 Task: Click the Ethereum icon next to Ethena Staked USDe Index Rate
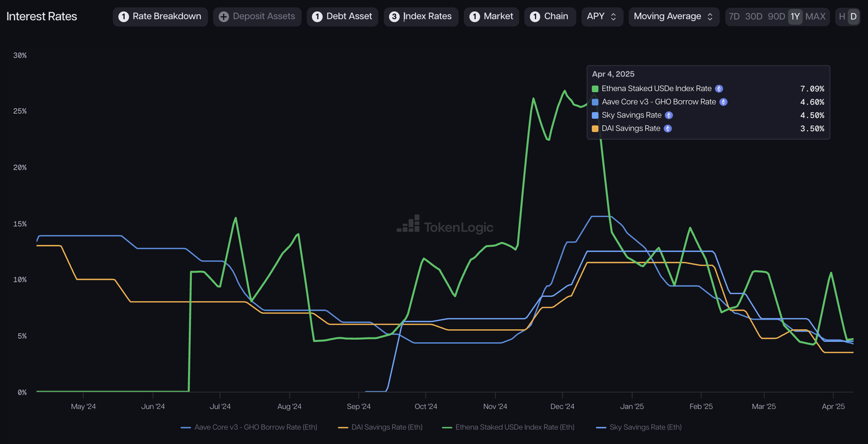tap(718, 89)
